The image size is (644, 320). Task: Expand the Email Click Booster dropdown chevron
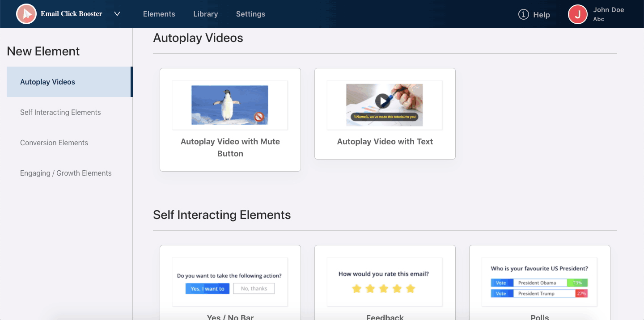[117, 14]
